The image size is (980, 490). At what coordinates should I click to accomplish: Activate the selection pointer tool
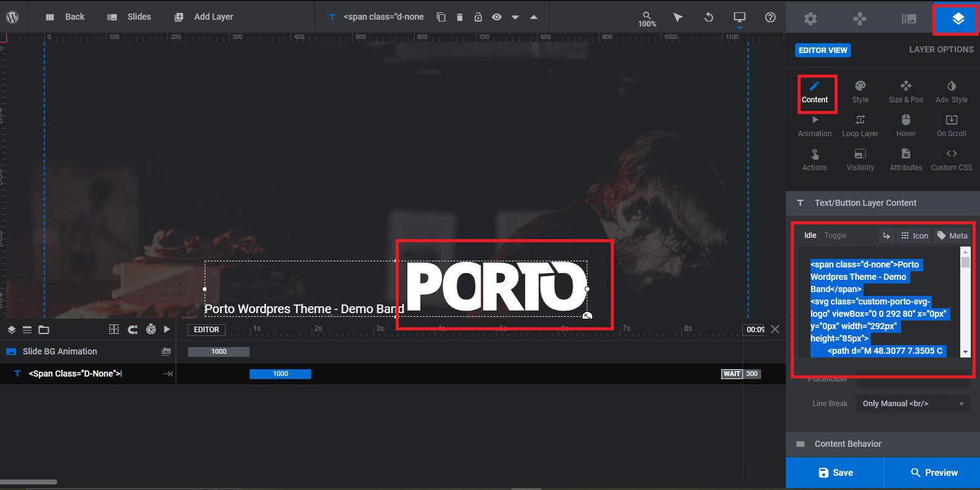[x=678, y=17]
